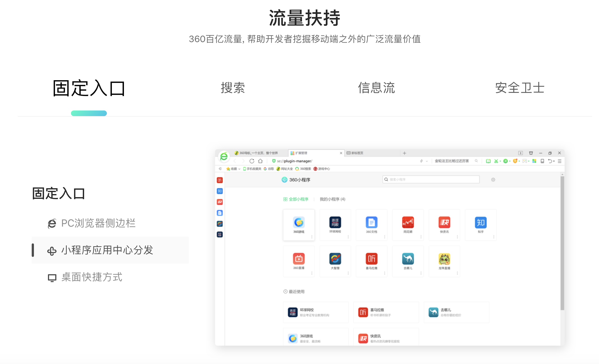Click the browser hamburger menu icon
Image resolution: width=599 pixels, height=364 pixels.
pos(559,161)
